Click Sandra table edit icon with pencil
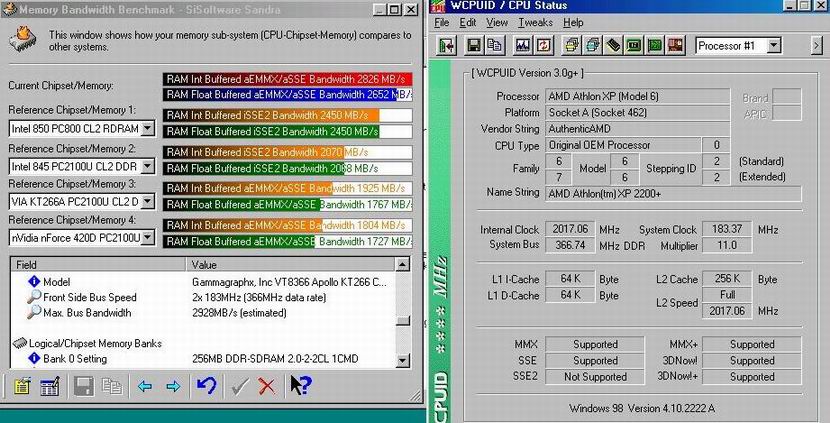Viewport: 830px width, 423px height. coord(50,386)
